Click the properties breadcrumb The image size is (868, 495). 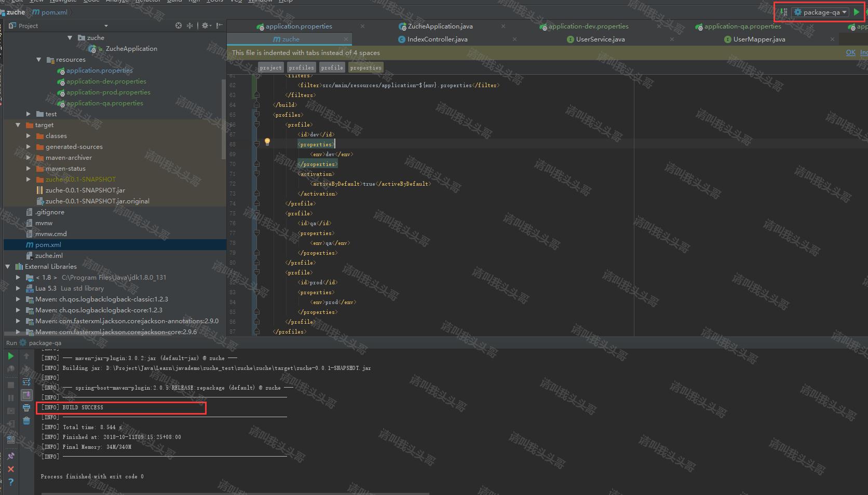365,67
